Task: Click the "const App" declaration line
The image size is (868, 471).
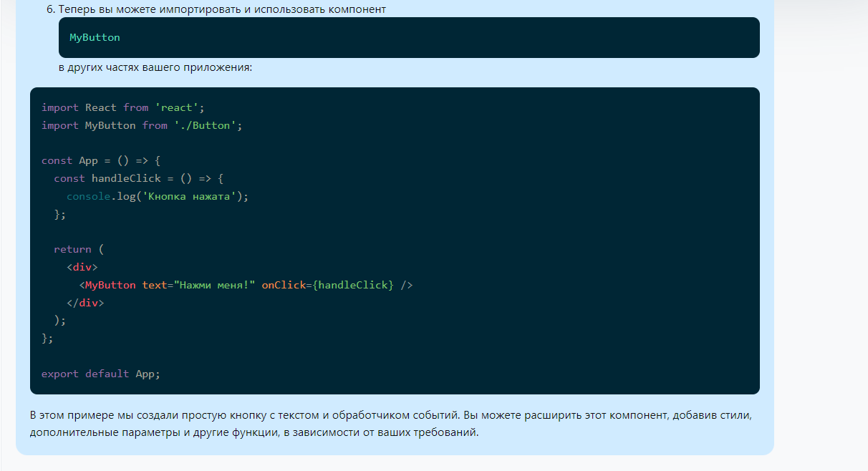Action: (101, 160)
